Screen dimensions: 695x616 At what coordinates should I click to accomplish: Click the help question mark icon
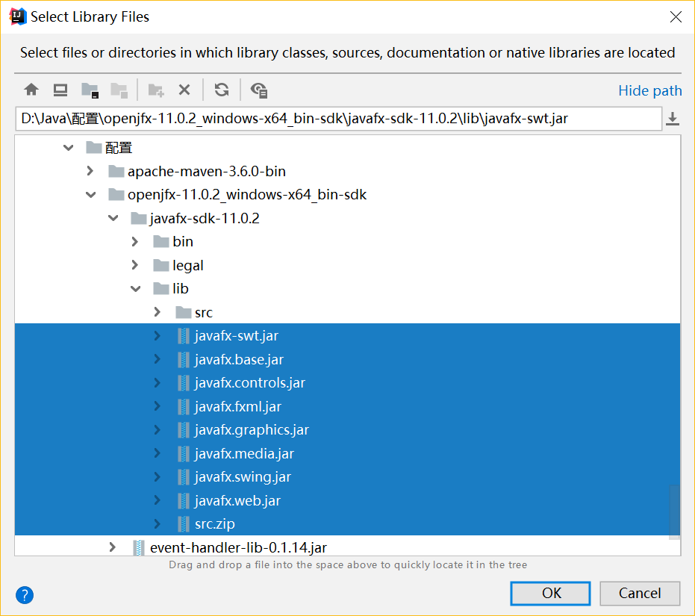[24, 595]
